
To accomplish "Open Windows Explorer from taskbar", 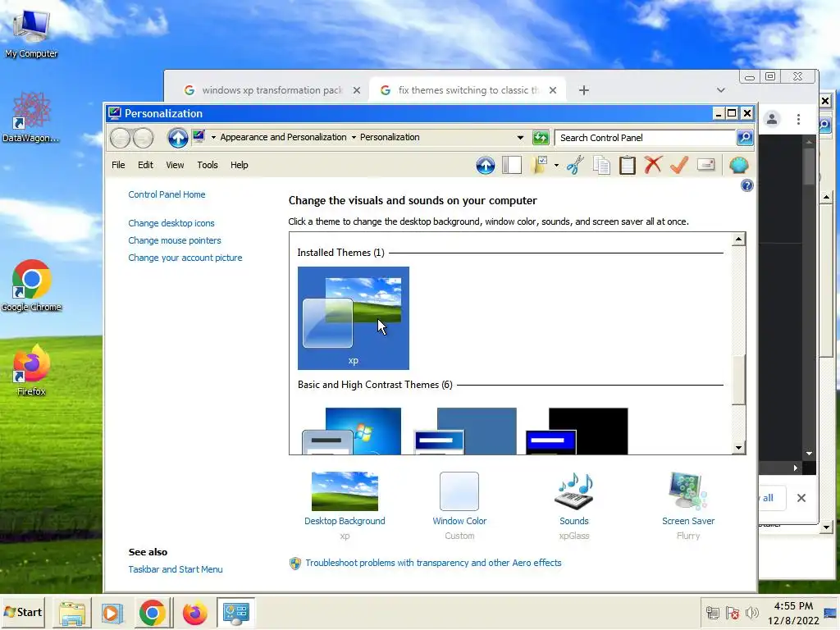I will (72, 612).
